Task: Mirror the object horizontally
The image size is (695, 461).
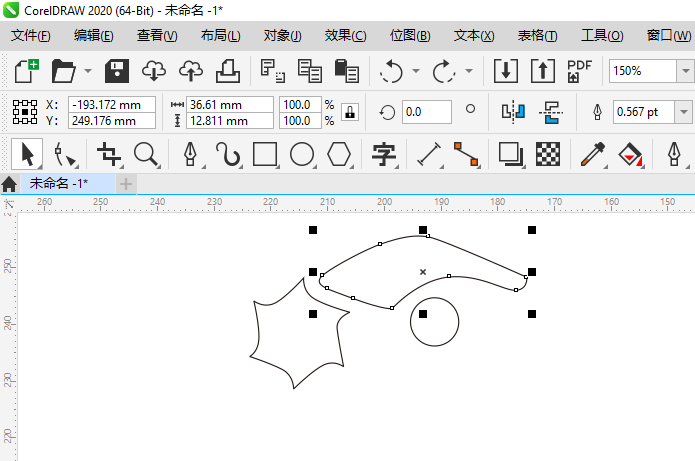Action: pos(513,112)
